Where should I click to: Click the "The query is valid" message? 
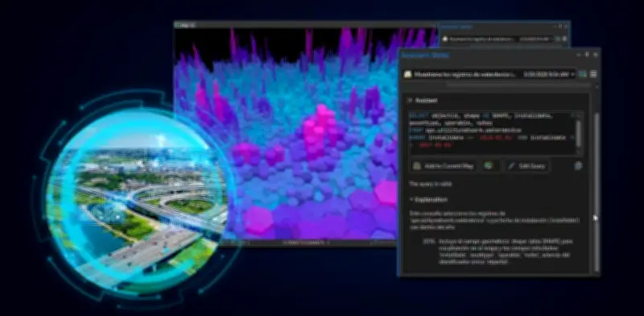click(x=430, y=184)
